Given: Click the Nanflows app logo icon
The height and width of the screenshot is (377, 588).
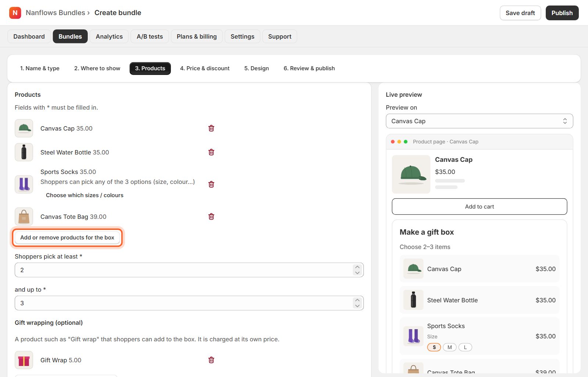Looking at the screenshot, I should click(15, 13).
